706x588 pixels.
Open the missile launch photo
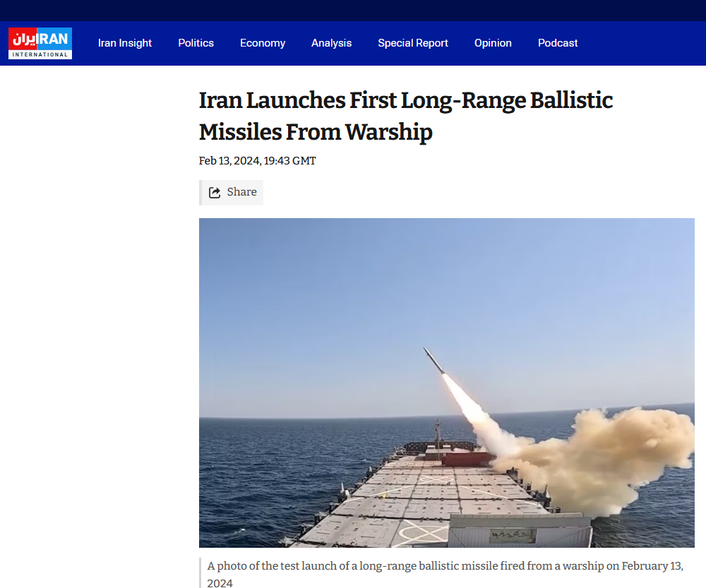pyautogui.click(x=447, y=383)
